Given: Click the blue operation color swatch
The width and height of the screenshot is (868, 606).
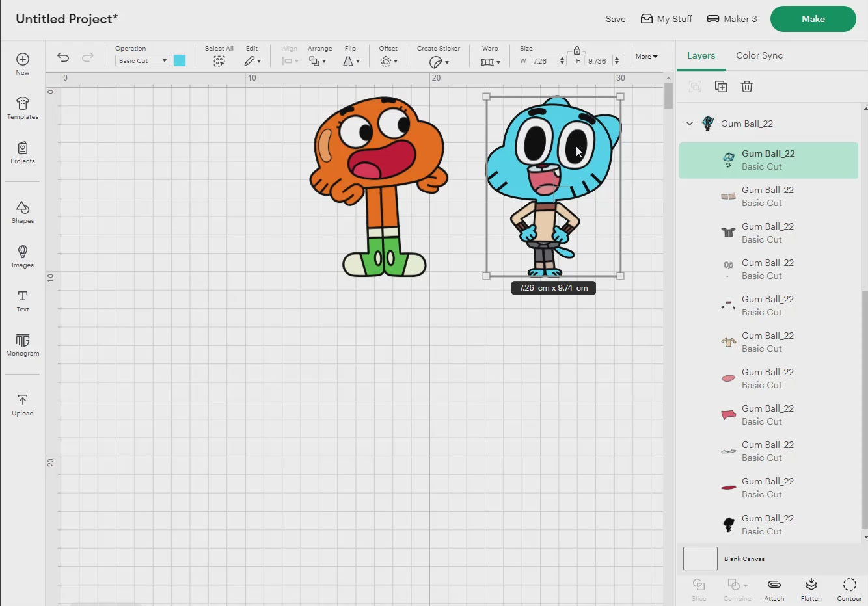Looking at the screenshot, I should tap(180, 60).
